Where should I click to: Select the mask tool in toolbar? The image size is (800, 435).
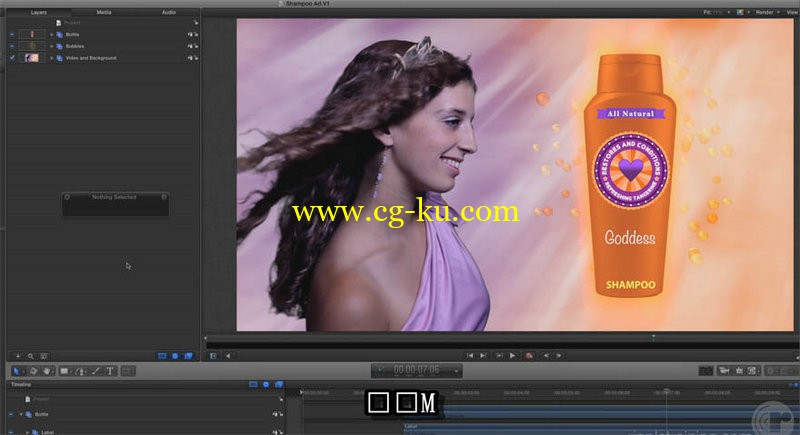tap(128, 371)
